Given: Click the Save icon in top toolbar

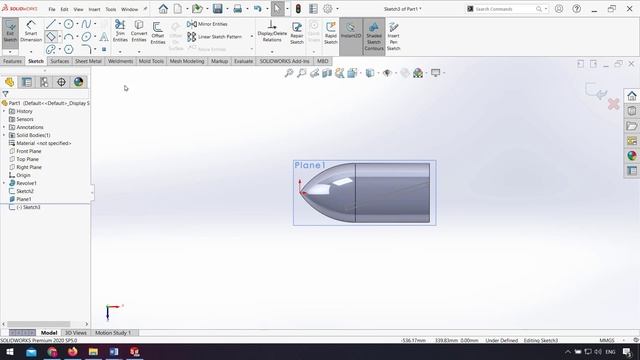Looking at the screenshot, I should (x=218, y=9).
